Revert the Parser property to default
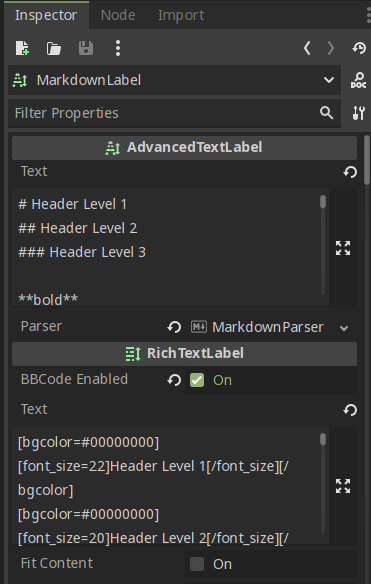This screenshot has width=371, height=584. point(174,327)
